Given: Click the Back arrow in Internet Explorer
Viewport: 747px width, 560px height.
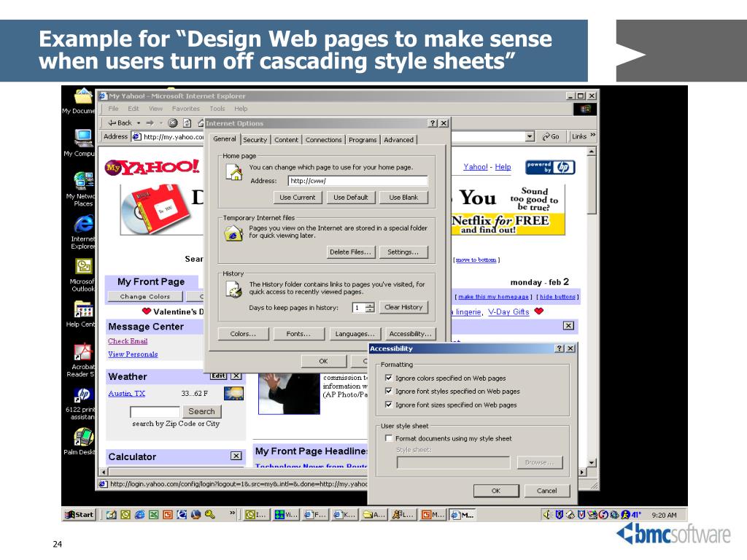Looking at the screenshot, I should click(x=120, y=122).
